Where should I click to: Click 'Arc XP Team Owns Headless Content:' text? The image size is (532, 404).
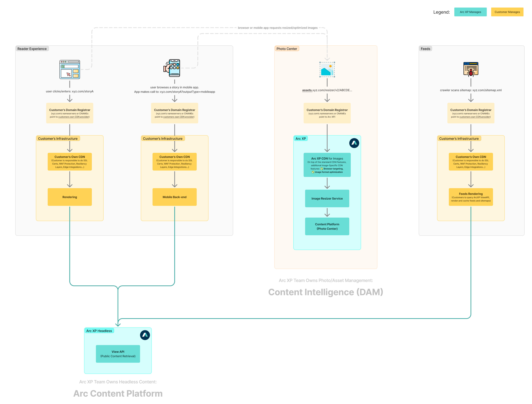[x=118, y=382]
